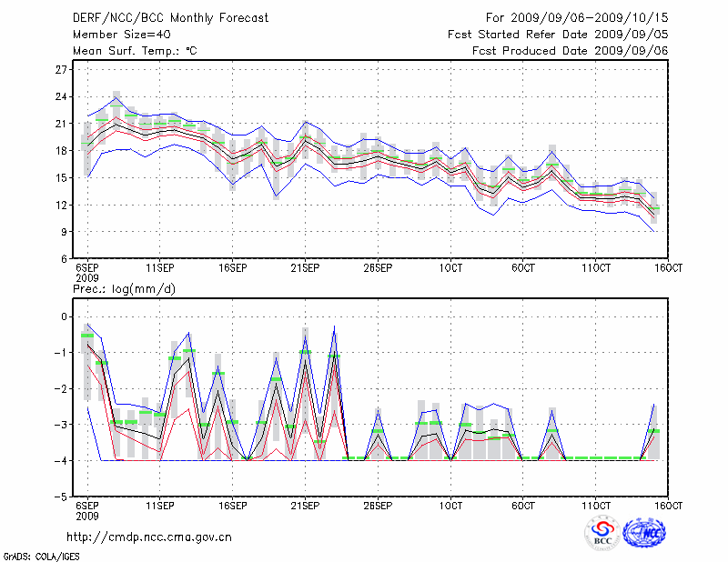Select 21SEP tick below the temperature chart
The image size is (728, 562).
pyautogui.click(x=304, y=268)
